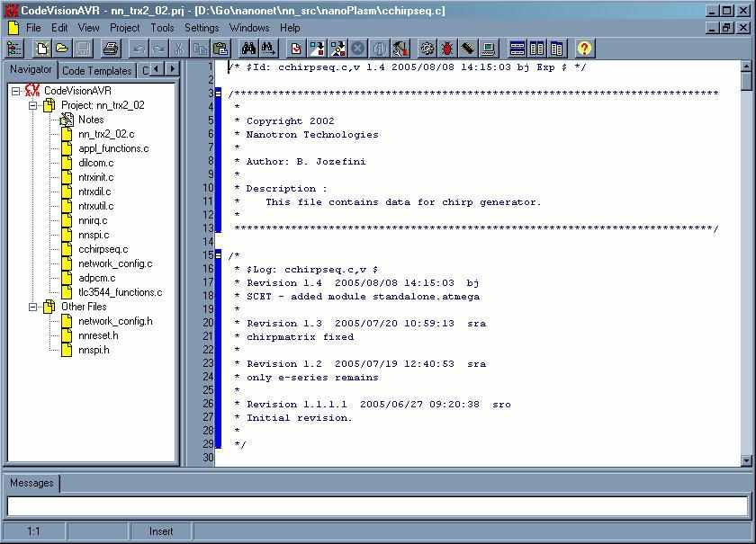
Task: Cascade windows using the toolbar icon
Action: [x=556, y=49]
